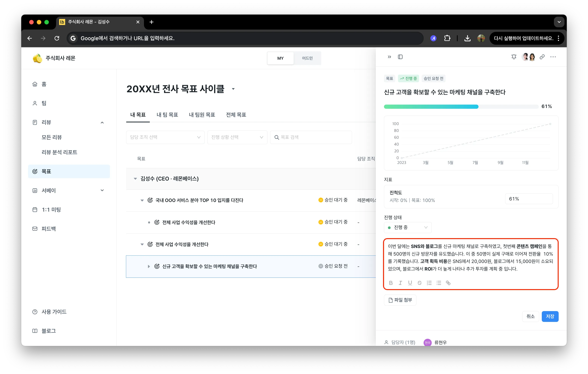This screenshot has width=588, height=374.
Task: Click the 61% goal progress bar
Action: pos(461,106)
